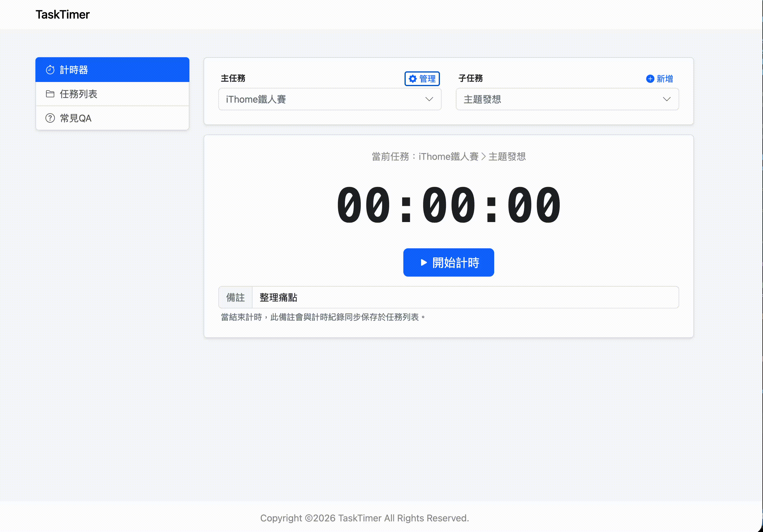Click the hint text about 備註 saving
Image resolution: width=763 pixels, height=532 pixels.
coord(323,317)
